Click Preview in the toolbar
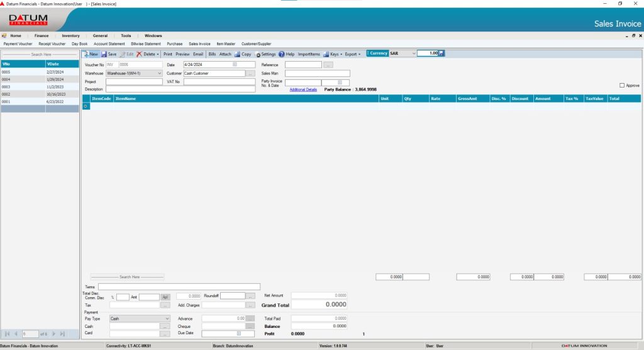This screenshot has height=350, width=644. click(182, 54)
